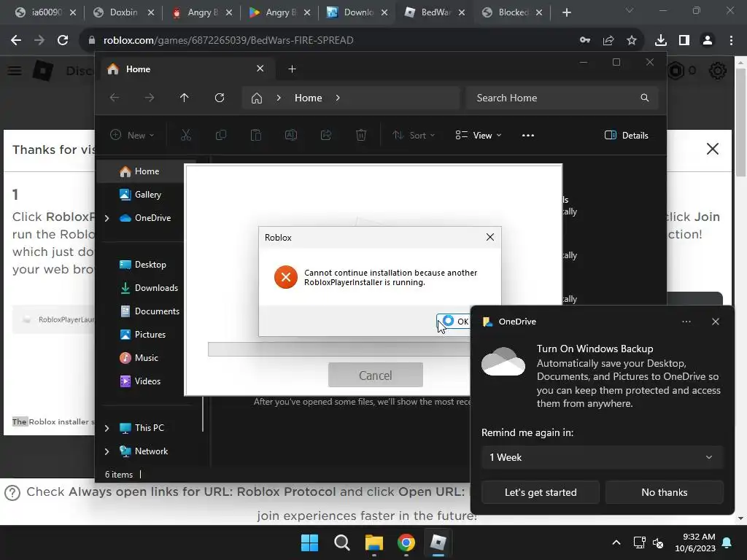Screen dimensions: 747x560
Task: Open the New dropdown in File Explorer
Action: click(x=132, y=135)
